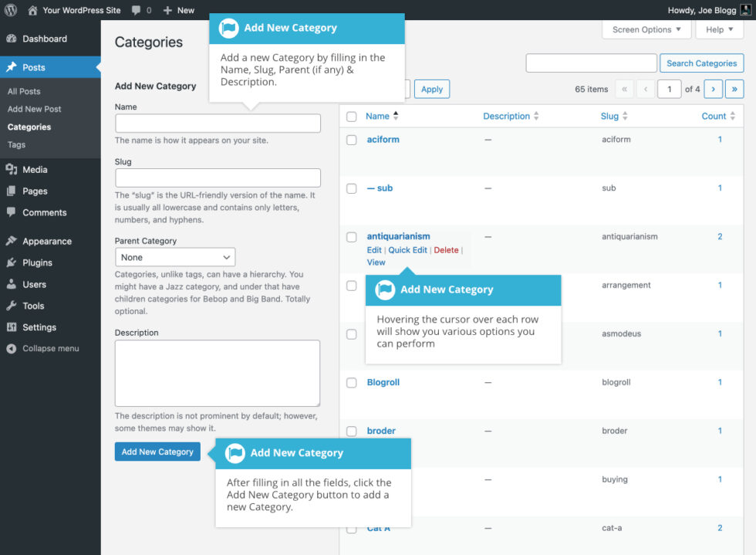Click the plus icon for New
The width and height of the screenshot is (756, 555).
coord(167,11)
